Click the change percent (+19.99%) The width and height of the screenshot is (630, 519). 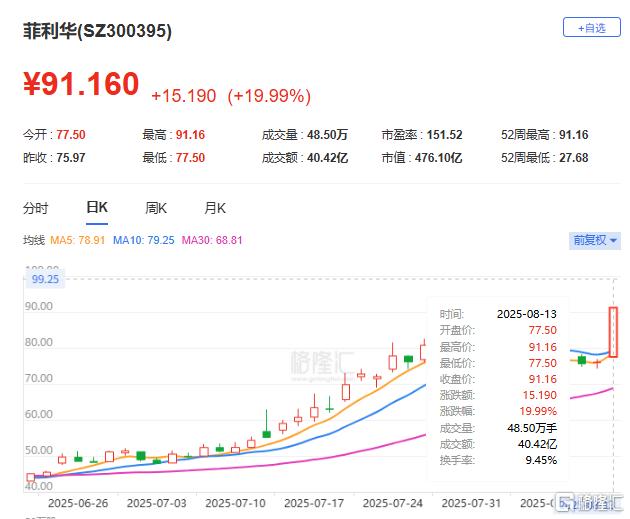tap(269, 96)
